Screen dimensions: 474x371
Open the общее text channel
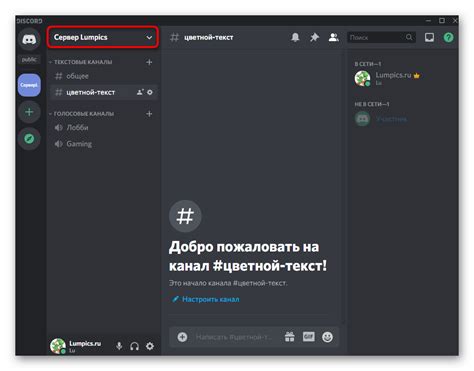point(103,76)
